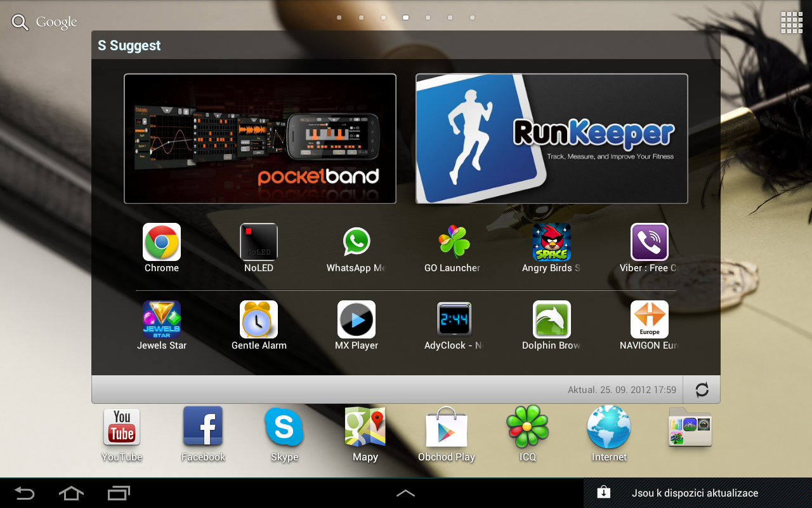View the RunKeeper suggestion banner
812x508 pixels.
click(x=551, y=138)
